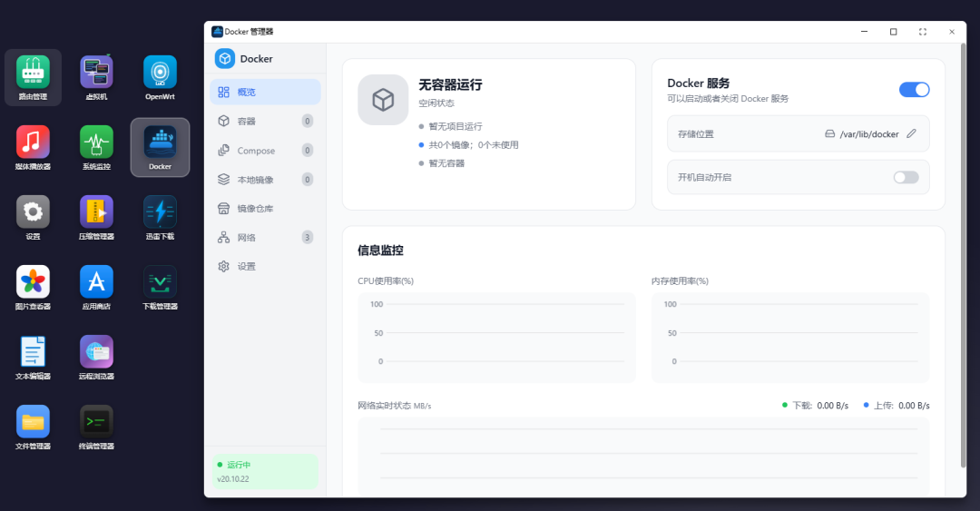This screenshot has width=980, height=511.
Task: Click the 运行中 status panel
Action: tap(264, 471)
